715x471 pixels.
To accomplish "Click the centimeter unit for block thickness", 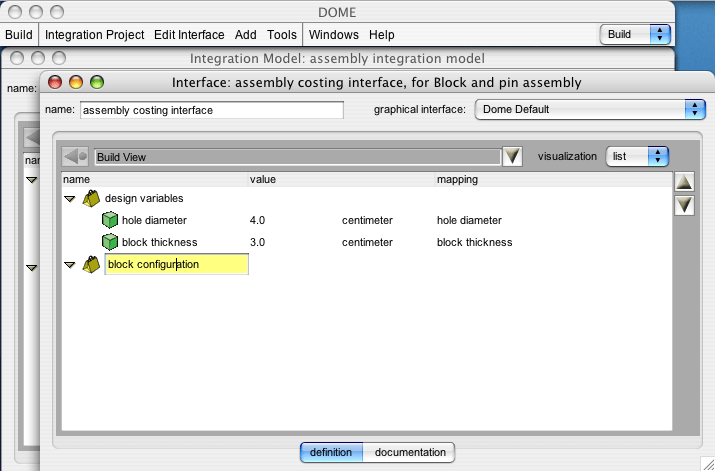I will pos(367,243).
